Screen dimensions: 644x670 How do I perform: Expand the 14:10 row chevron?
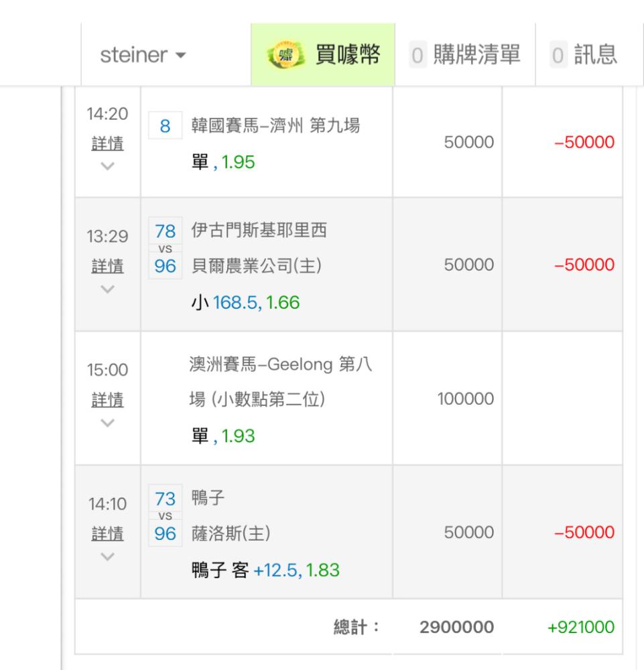coord(107,555)
